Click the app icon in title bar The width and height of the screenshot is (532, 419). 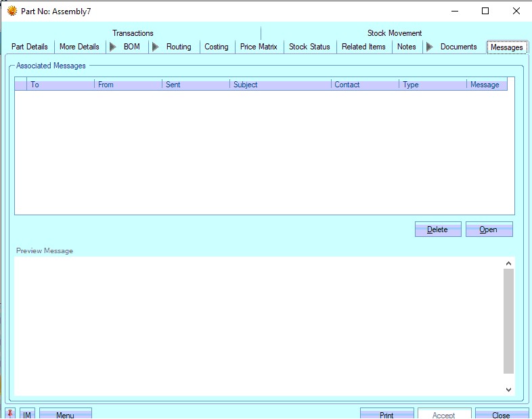[12, 11]
